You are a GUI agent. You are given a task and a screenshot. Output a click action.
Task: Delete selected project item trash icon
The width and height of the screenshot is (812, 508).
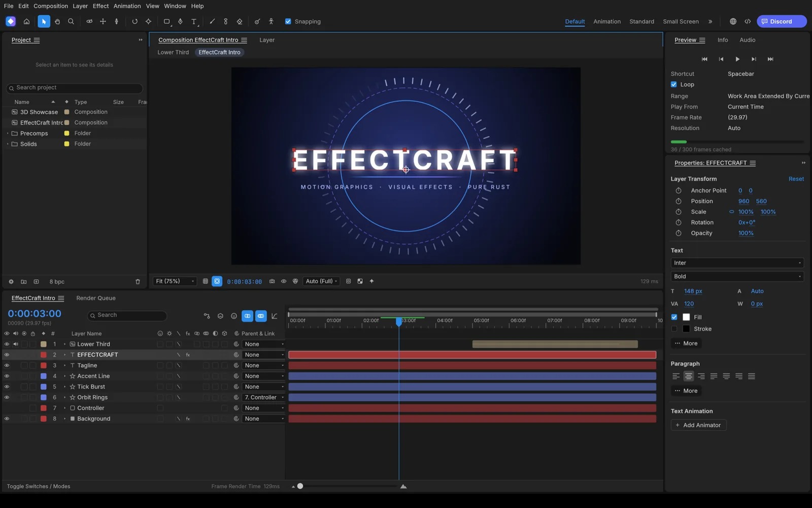(138, 281)
